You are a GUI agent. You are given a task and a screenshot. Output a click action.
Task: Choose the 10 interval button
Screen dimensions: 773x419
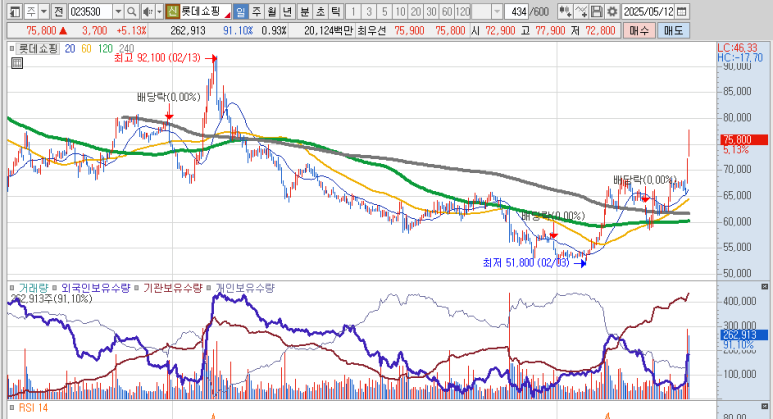(400, 11)
